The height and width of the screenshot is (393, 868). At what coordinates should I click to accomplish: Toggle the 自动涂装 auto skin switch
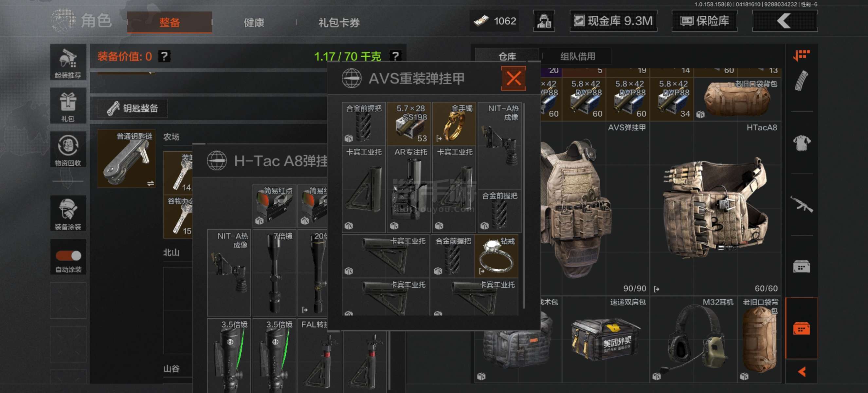click(x=68, y=256)
